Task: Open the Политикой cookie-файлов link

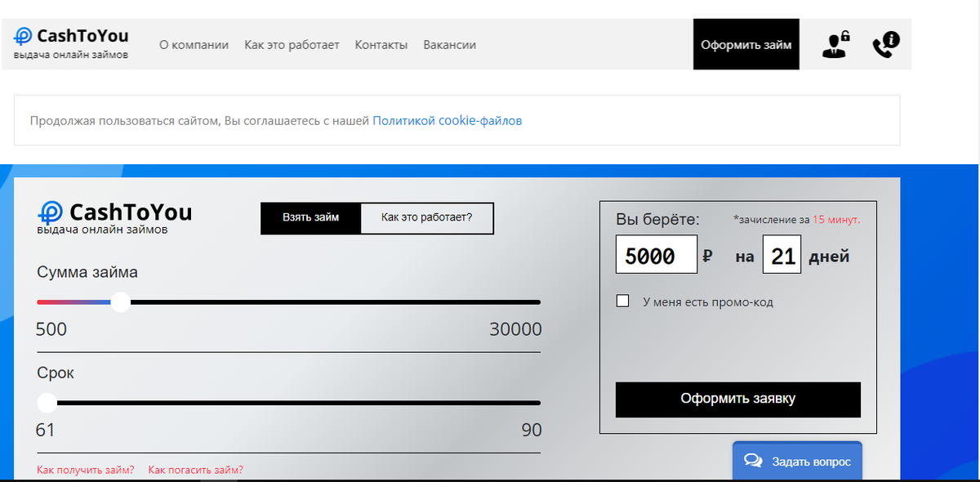Action: point(448,121)
